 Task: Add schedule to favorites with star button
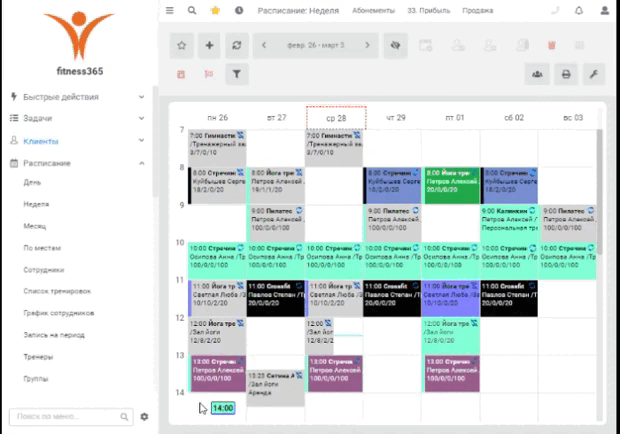point(181,45)
